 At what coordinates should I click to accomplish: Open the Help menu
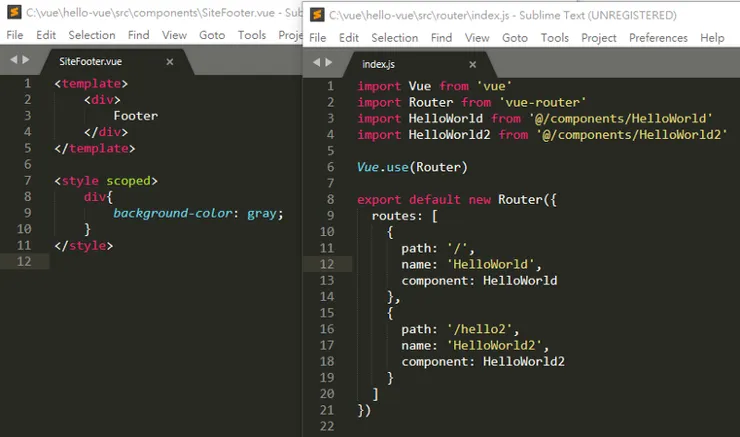pyautogui.click(x=712, y=38)
